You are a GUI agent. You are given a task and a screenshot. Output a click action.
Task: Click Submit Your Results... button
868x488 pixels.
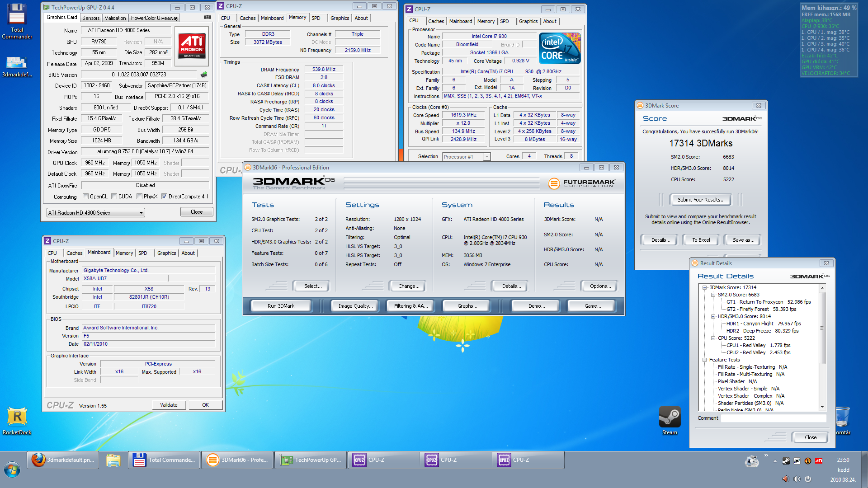[701, 200]
